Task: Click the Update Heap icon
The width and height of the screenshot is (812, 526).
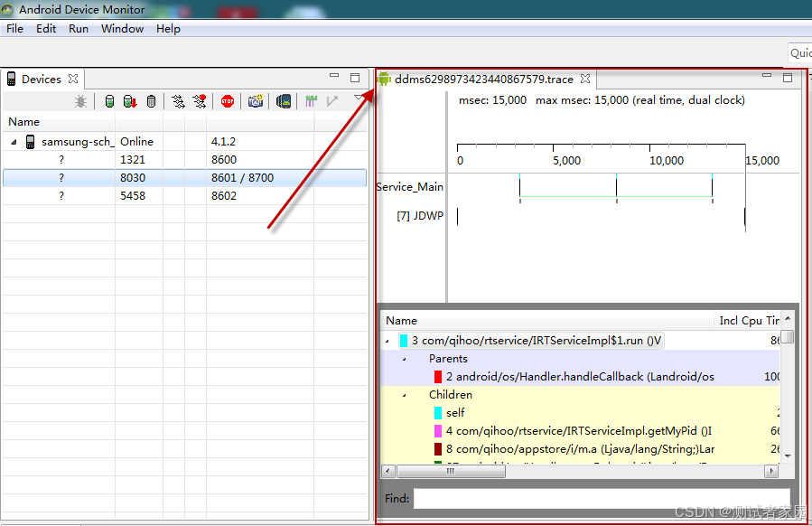Action: 109,101
